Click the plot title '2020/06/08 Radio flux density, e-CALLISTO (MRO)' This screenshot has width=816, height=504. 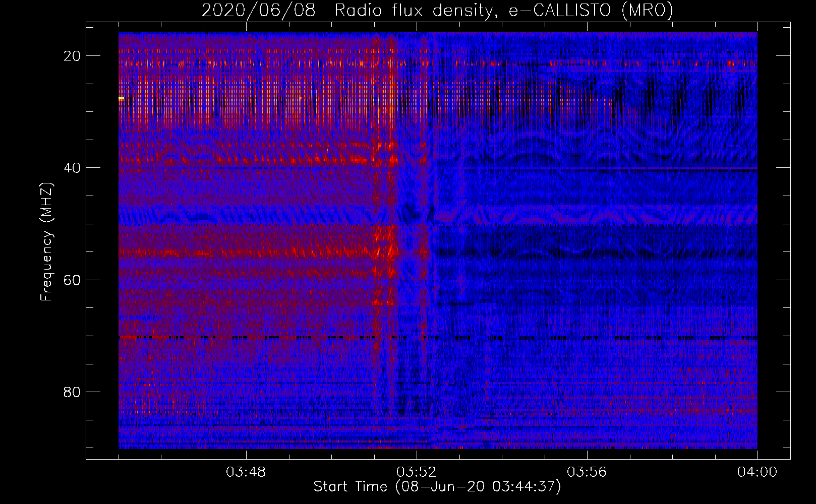pyautogui.click(x=437, y=11)
